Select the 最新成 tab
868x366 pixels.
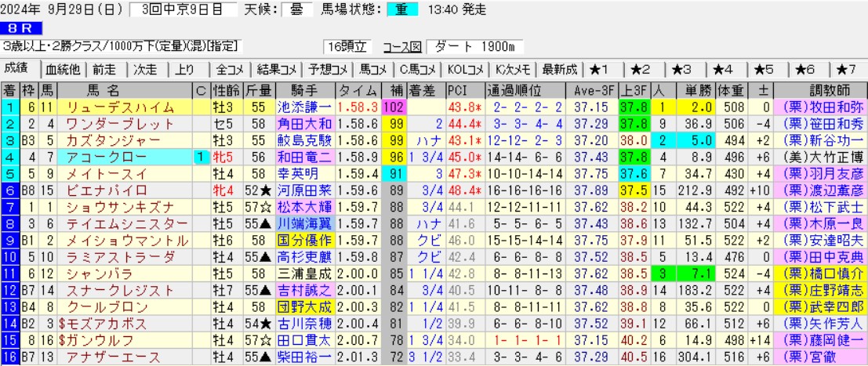click(559, 68)
